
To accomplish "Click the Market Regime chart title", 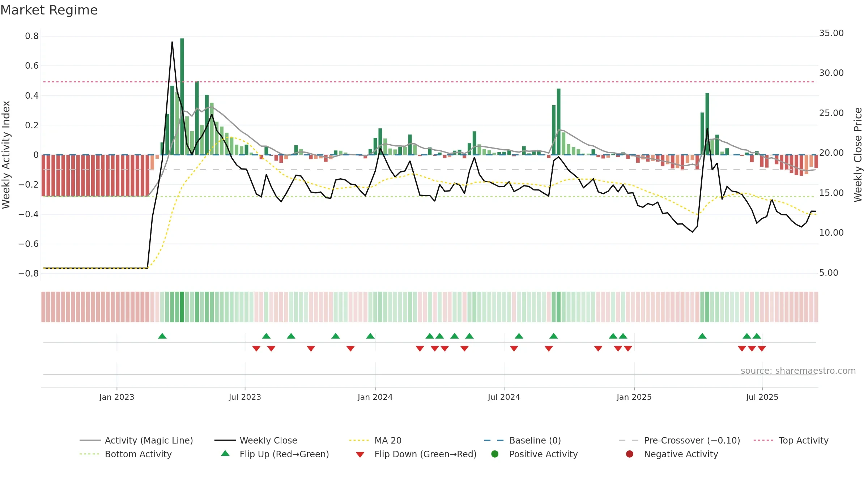I will (x=49, y=10).
